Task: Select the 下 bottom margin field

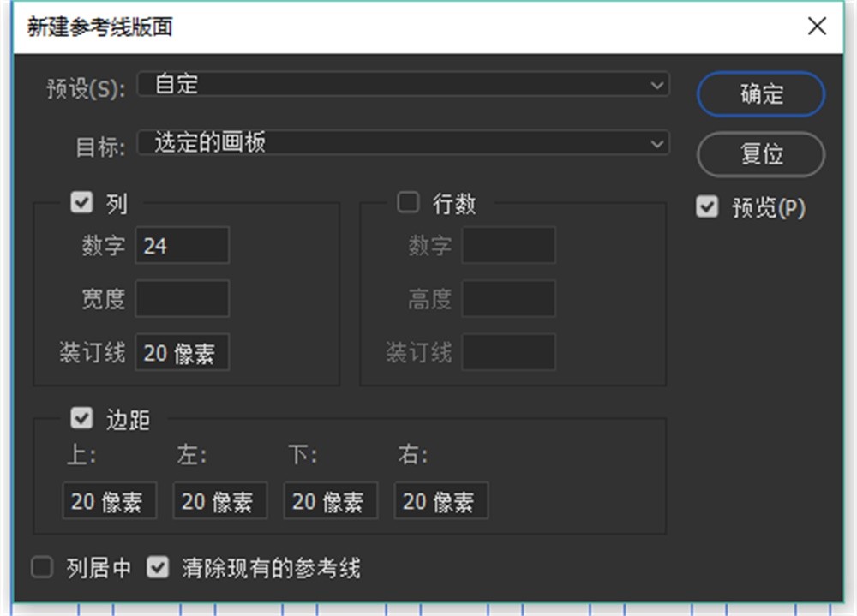Action: click(x=330, y=501)
